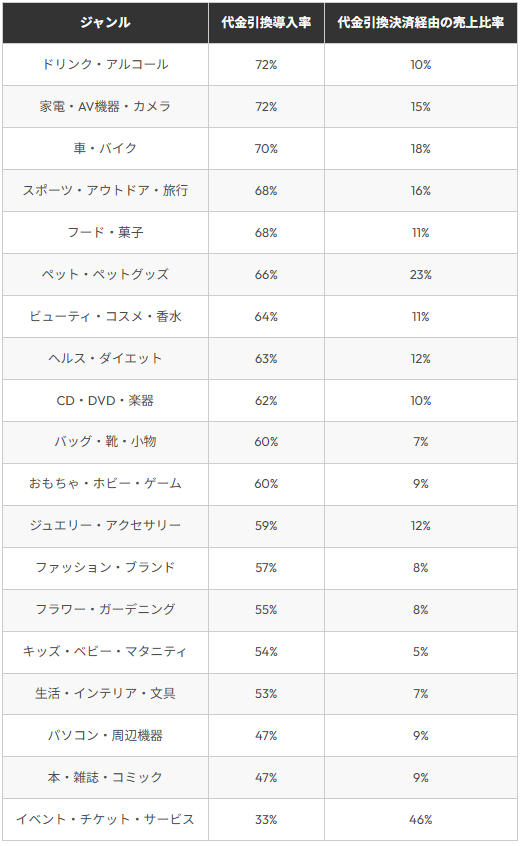This screenshot has height=846, width=520.
Task: Click the ジャンル column header
Action: [105, 22]
